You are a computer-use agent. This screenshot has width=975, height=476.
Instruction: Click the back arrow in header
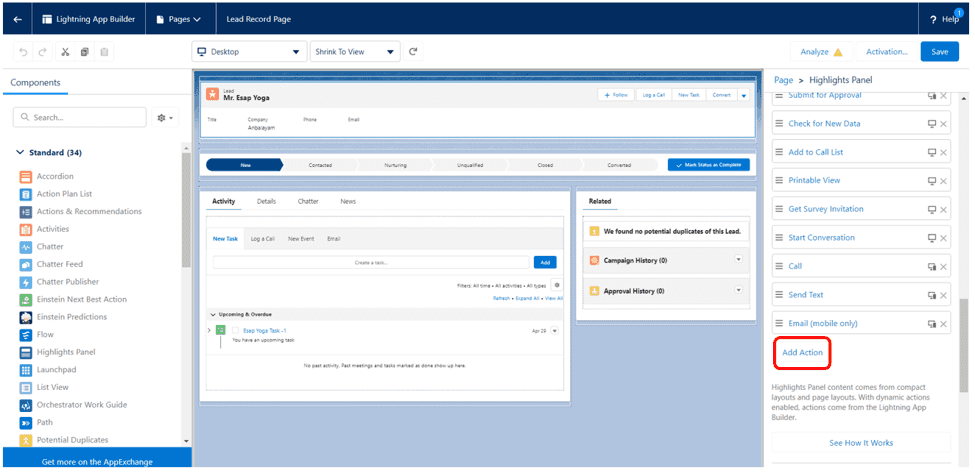[17, 19]
